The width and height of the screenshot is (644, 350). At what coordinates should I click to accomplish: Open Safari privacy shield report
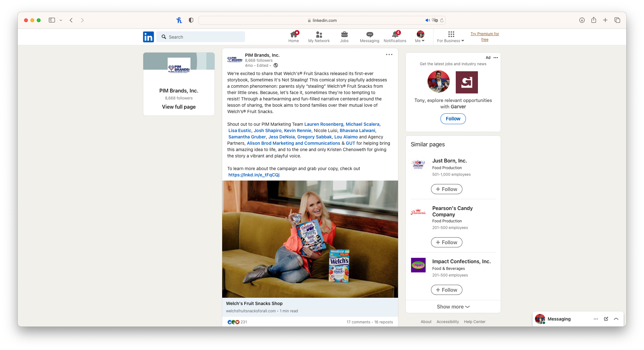pyautogui.click(x=191, y=20)
